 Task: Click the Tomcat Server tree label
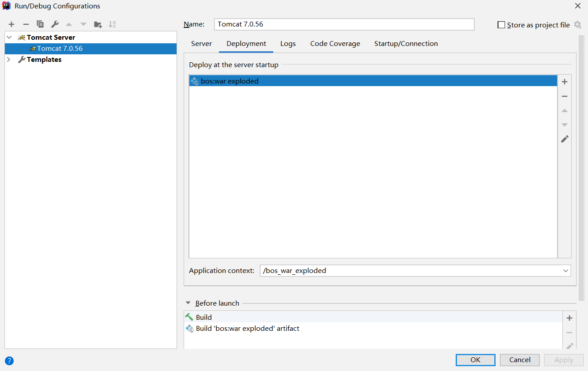51,38
